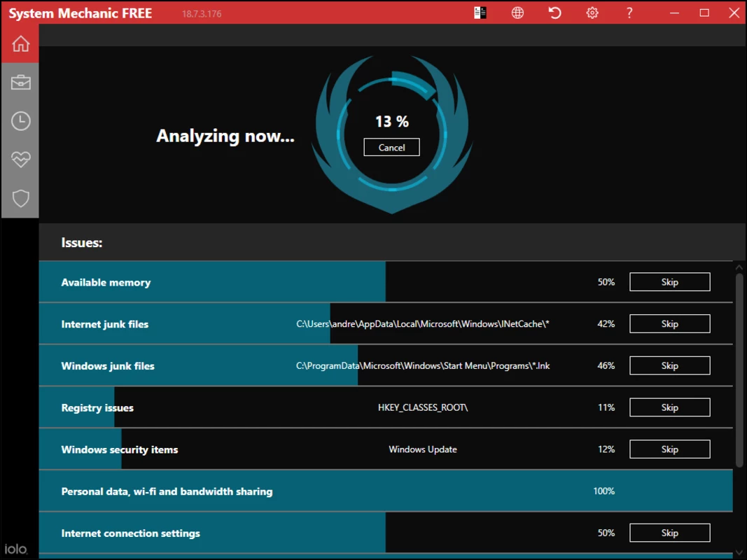Open the heart health monitor icon

click(x=20, y=160)
